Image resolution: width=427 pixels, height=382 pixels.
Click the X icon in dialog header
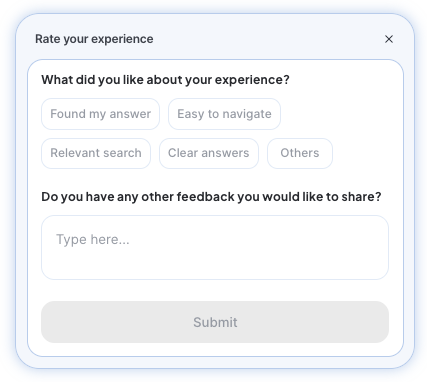coord(389,39)
